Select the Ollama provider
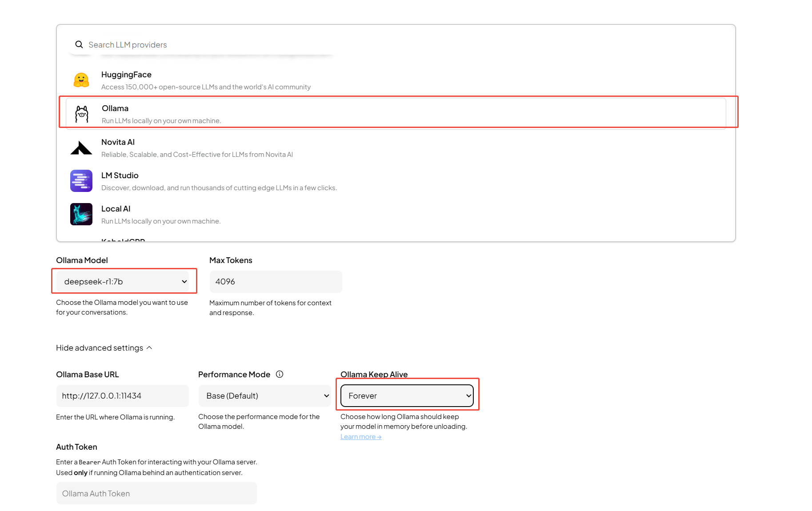This screenshot has height=511, width=812. pos(396,114)
